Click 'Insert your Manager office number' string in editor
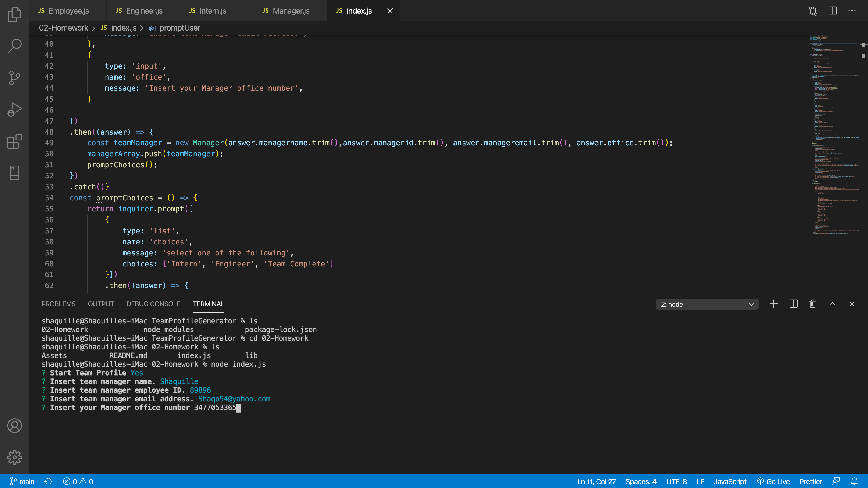The height and width of the screenshot is (488, 868). [222, 88]
